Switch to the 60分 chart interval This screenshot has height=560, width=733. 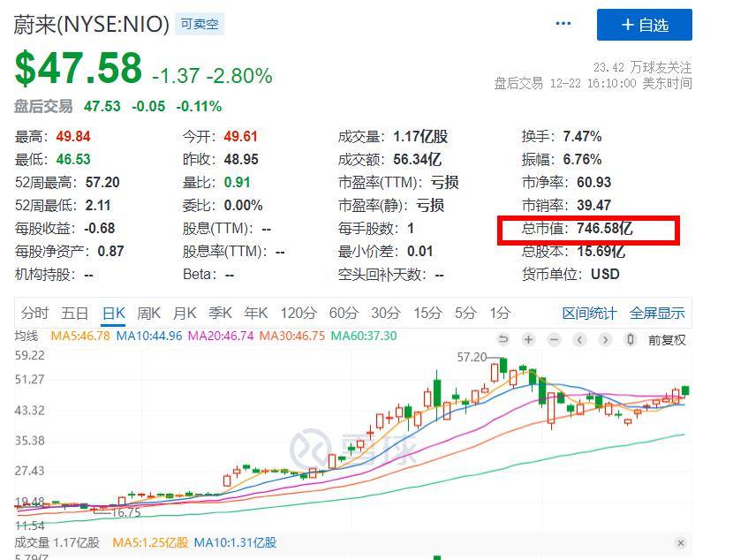344,313
